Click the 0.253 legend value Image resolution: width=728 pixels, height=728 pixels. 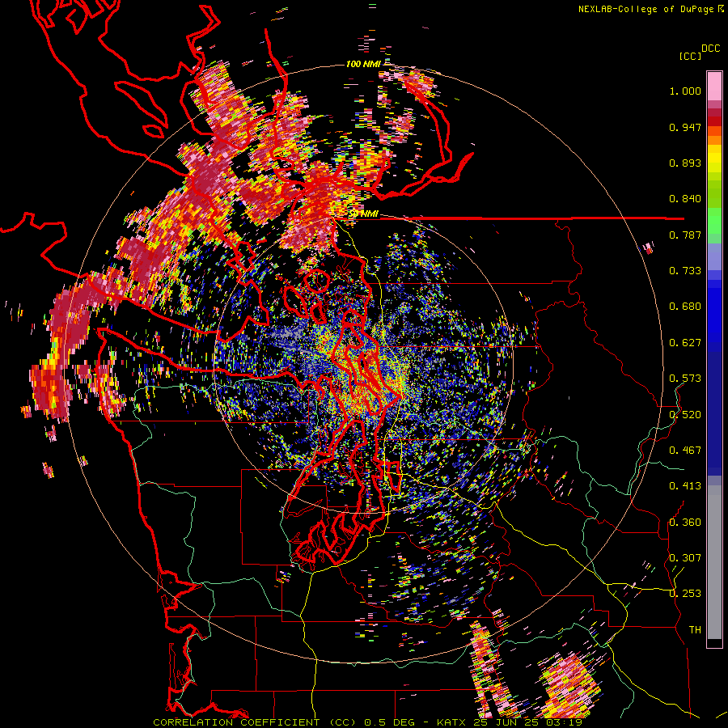tap(685, 594)
